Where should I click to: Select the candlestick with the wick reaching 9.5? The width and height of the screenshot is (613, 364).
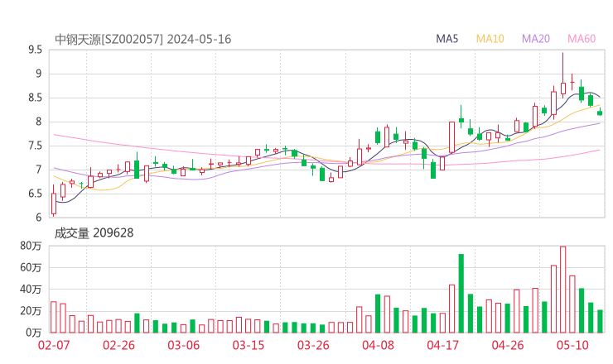click(x=563, y=75)
